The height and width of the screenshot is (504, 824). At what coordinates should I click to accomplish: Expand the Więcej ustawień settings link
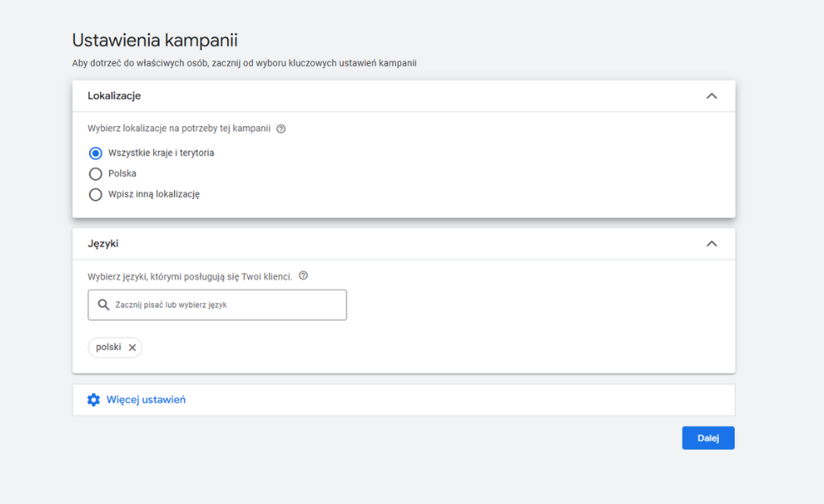click(145, 400)
